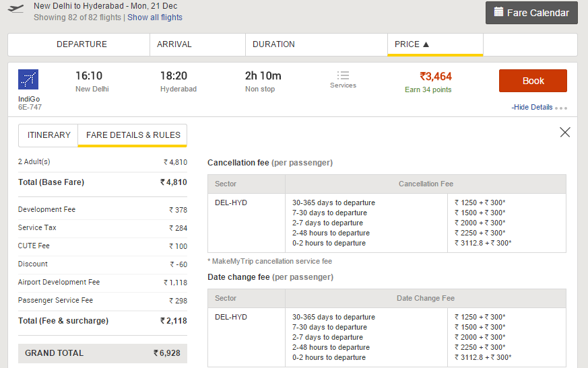This screenshot has width=588, height=368.
Task: Open the Services list icon
Action: 343,75
